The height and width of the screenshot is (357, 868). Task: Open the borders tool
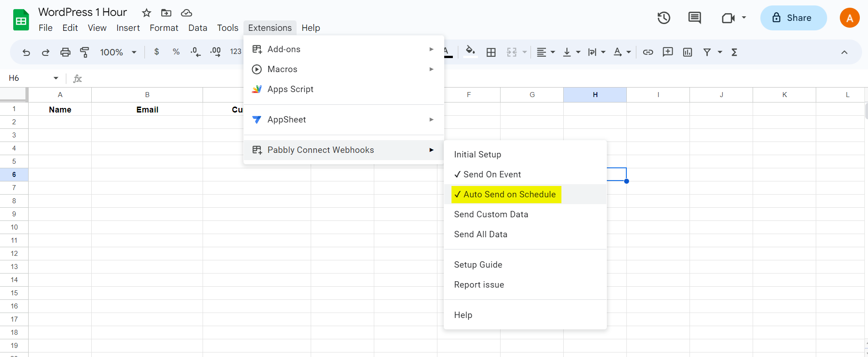pos(491,52)
